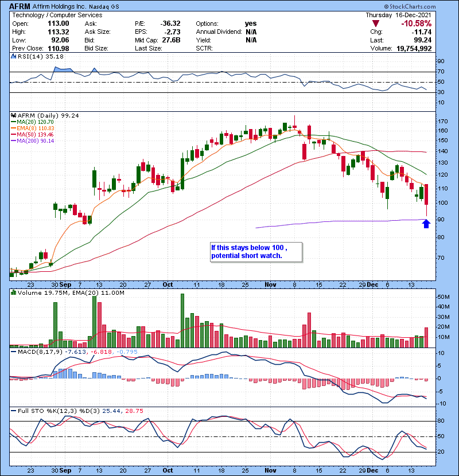Screen dimensions: 459x476
Task: Click the red down-triangle change icon
Action: click(376, 24)
